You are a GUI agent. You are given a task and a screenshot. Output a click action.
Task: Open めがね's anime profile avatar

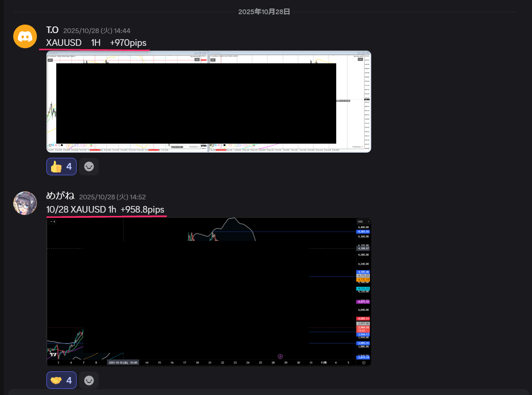tap(25, 203)
